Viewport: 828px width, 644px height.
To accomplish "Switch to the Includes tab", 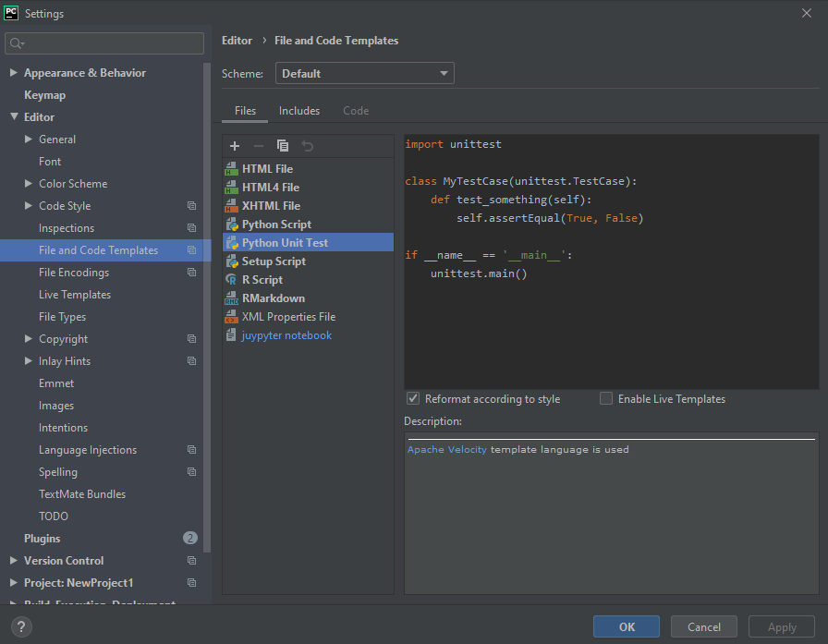I will [x=298, y=110].
